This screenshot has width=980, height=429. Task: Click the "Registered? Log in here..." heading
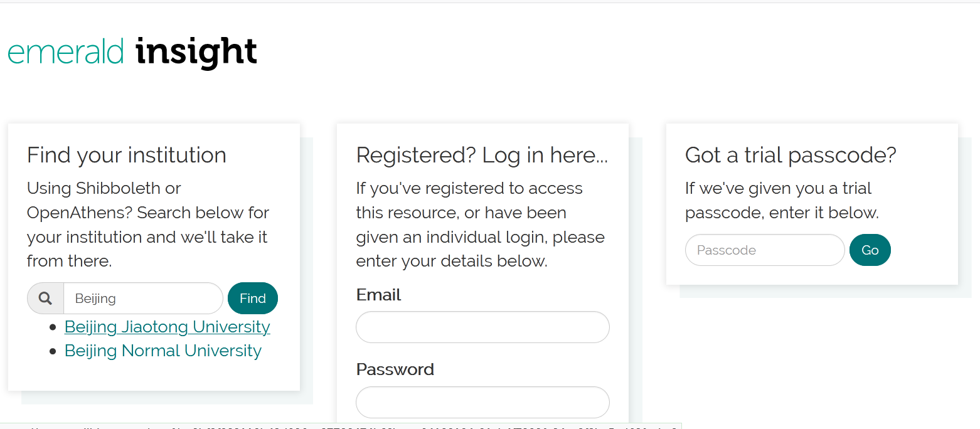pos(482,155)
